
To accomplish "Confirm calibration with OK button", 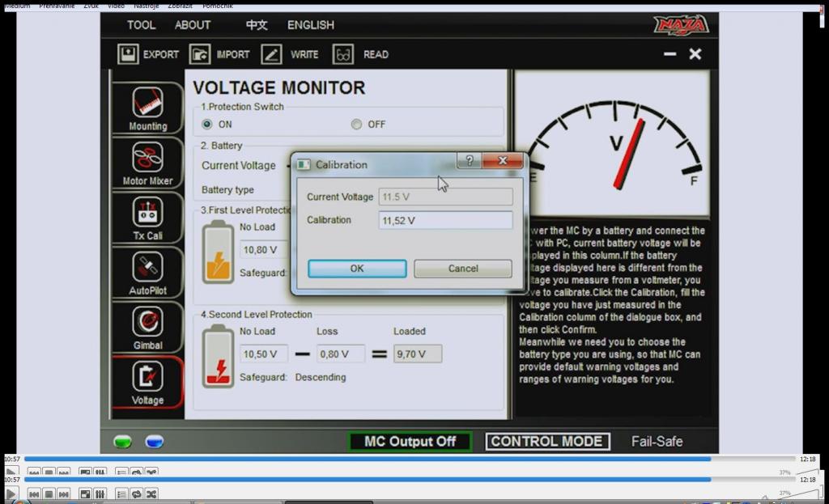I will pos(357,269).
